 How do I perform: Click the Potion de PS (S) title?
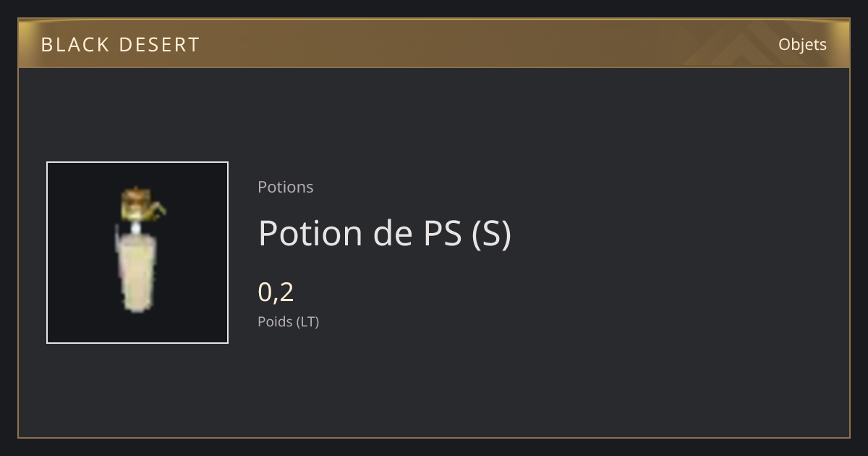coord(384,233)
